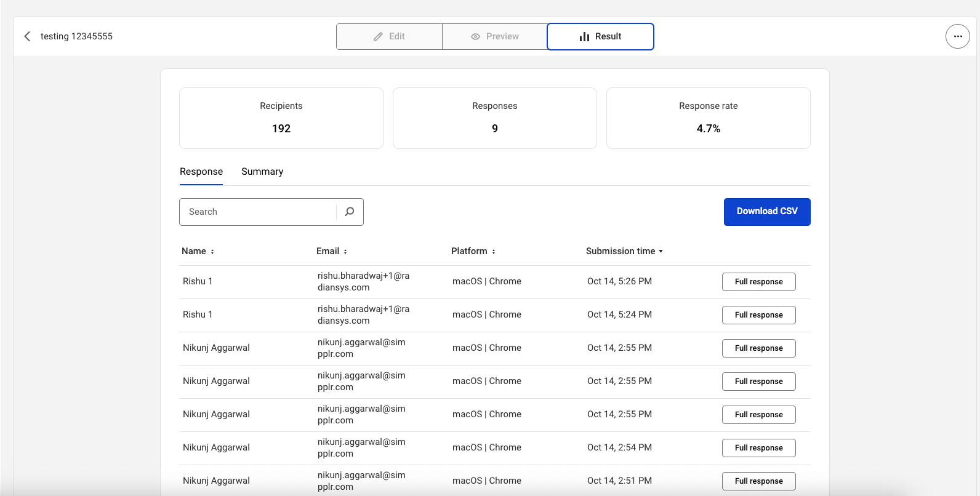
Task: Download responses as CSV
Action: click(766, 212)
